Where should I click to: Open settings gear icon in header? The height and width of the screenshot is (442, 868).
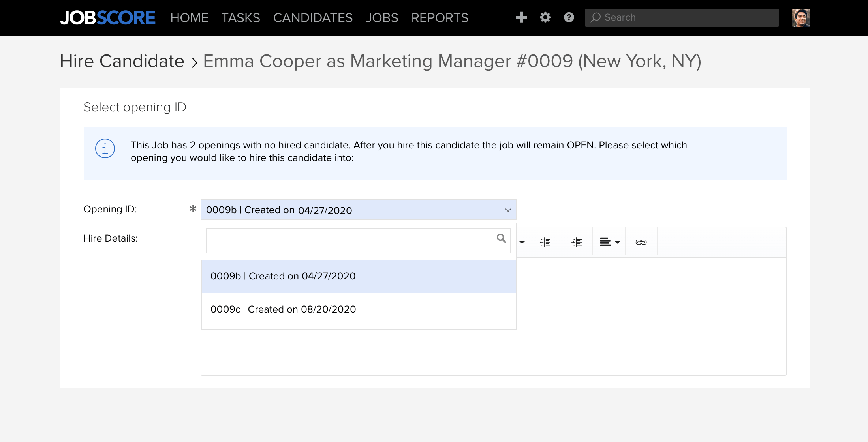pyautogui.click(x=545, y=17)
